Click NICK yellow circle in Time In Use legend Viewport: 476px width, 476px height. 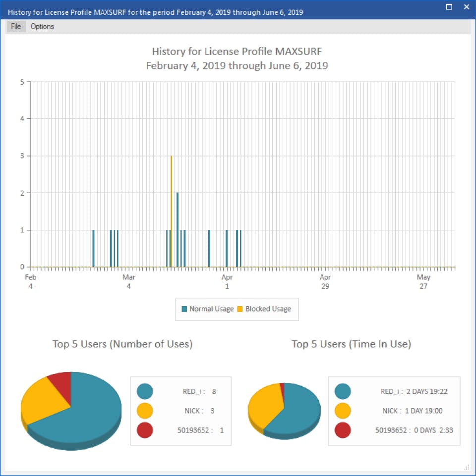[343, 411]
